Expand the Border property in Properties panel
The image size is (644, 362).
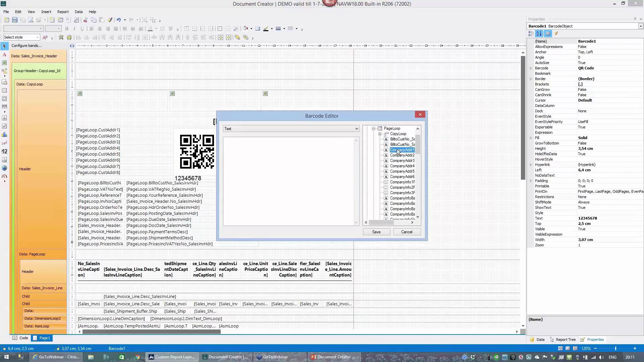point(531,79)
